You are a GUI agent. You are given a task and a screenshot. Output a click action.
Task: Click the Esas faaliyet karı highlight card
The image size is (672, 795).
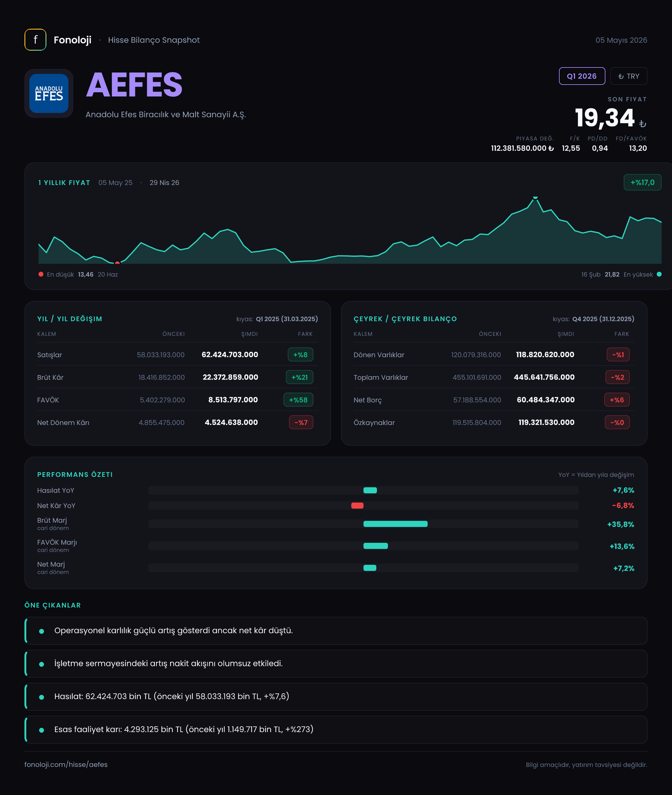(336, 729)
